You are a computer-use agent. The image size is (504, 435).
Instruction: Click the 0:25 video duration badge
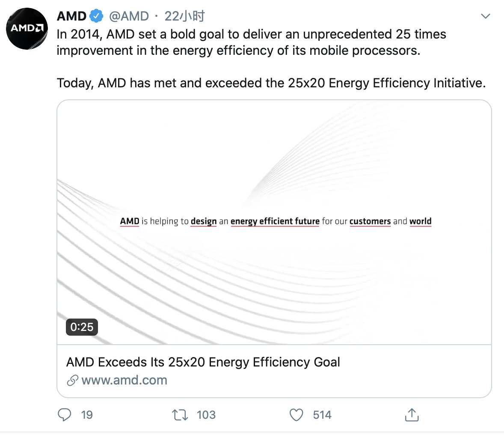pos(81,327)
